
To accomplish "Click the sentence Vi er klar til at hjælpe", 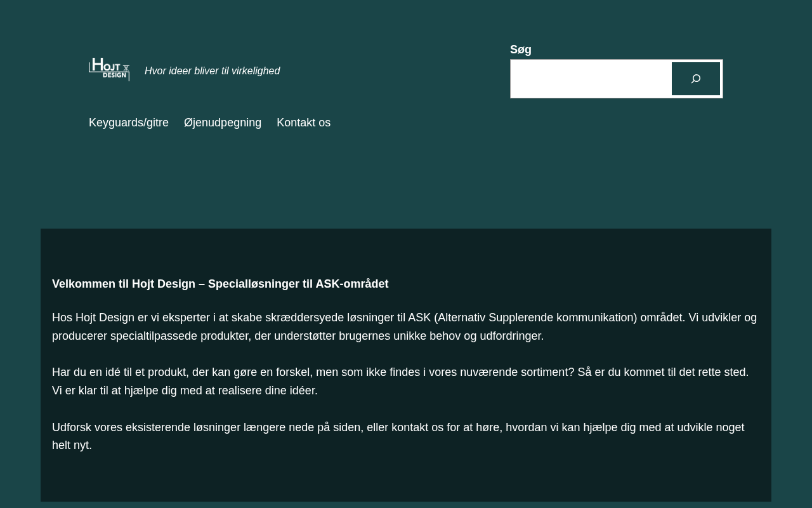I will pos(184,391).
